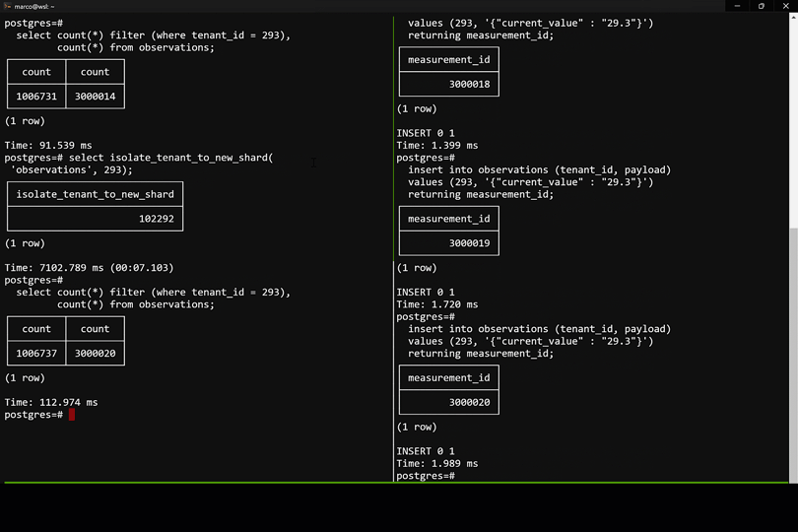Click the INSERT 0 1 line above Time: 1.399 ms
The image size is (798, 532).
click(426, 133)
